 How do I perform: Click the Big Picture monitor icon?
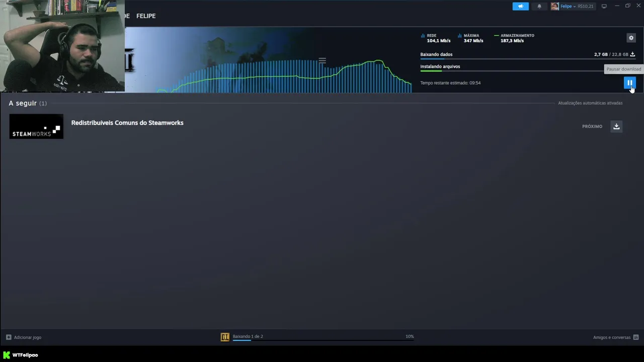point(604,6)
